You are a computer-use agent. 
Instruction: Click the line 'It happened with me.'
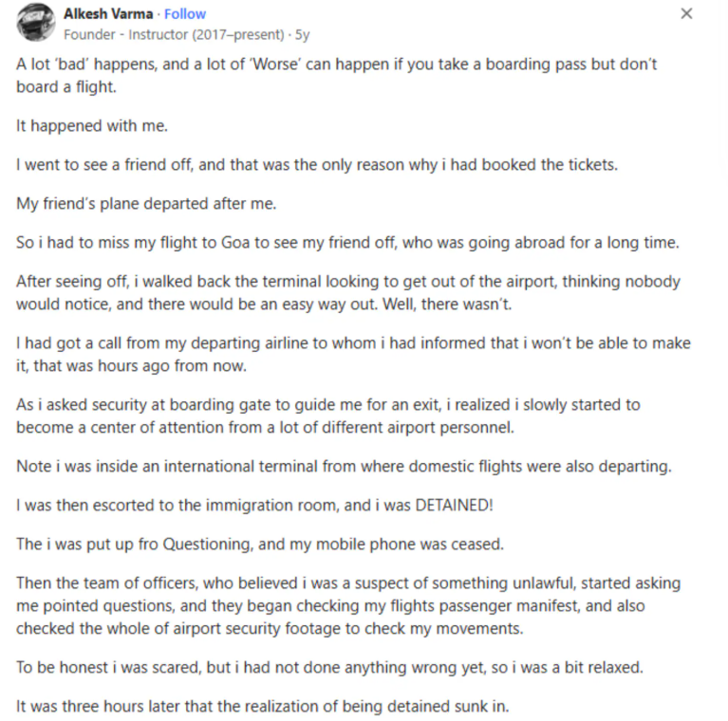pos(92,126)
